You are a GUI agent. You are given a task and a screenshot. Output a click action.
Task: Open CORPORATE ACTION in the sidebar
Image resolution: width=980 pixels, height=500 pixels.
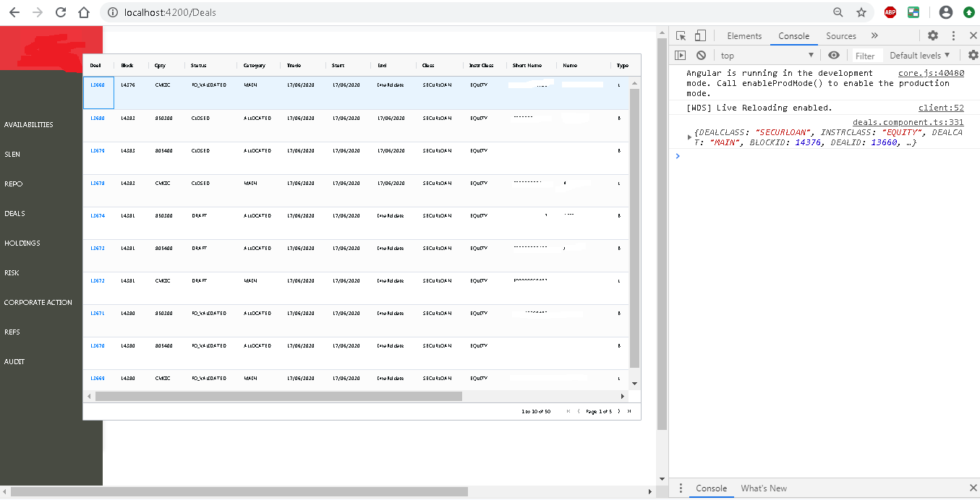coord(38,302)
